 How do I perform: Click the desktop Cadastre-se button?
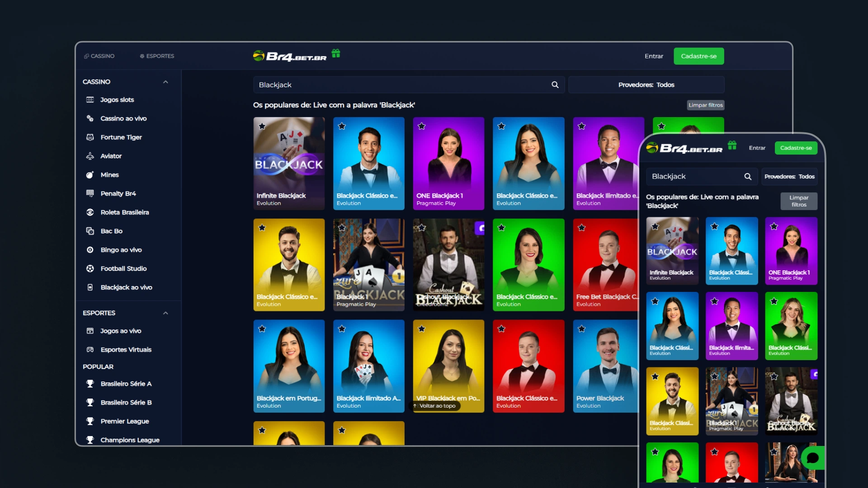click(x=699, y=56)
